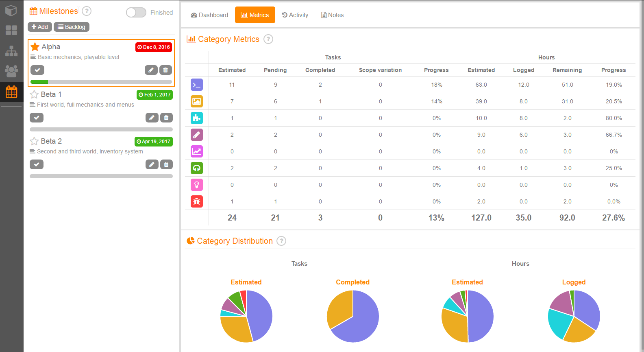Open the Notes tab
This screenshot has width=644, height=352.
click(333, 15)
